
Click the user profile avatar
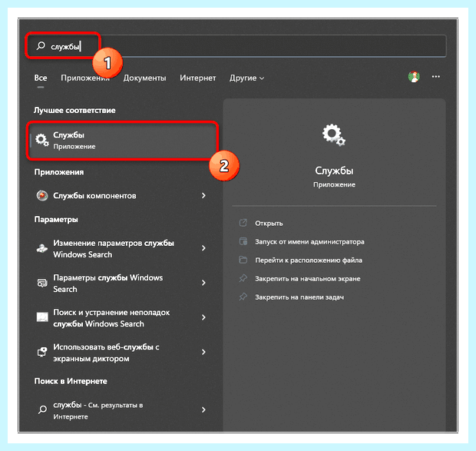coord(414,77)
